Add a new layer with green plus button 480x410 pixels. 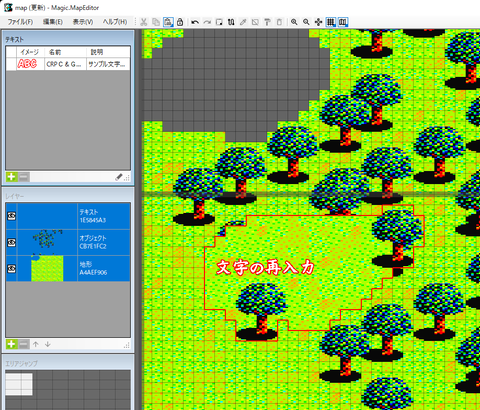pyautogui.click(x=11, y=344)
